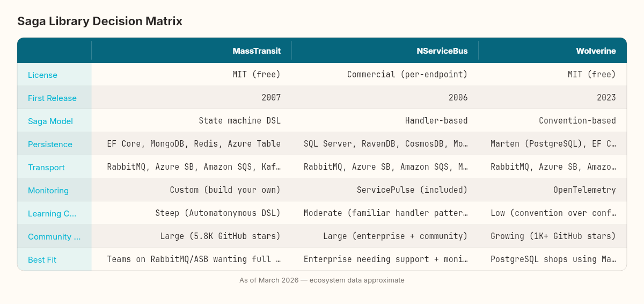Click the PostgreSQL shops using Ma… cell

[x=553, y=259]
